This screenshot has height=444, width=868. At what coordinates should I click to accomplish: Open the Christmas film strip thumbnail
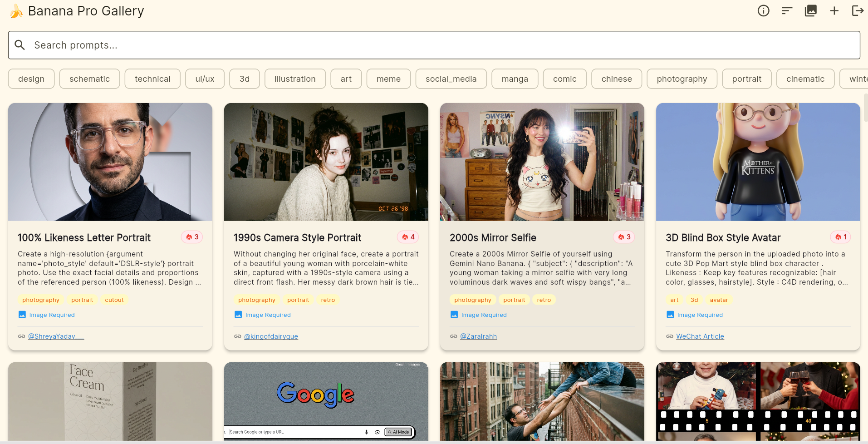(x=758, y=401)
